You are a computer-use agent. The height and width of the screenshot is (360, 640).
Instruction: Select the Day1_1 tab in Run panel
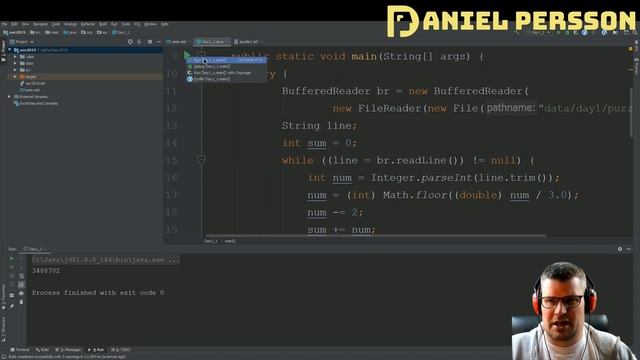click(x=35, y=249)
